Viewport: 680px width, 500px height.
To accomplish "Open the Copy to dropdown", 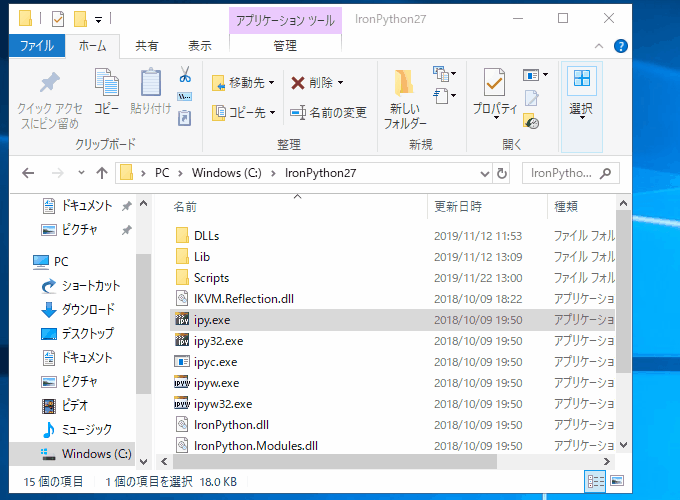I will (x=272, y=113).
